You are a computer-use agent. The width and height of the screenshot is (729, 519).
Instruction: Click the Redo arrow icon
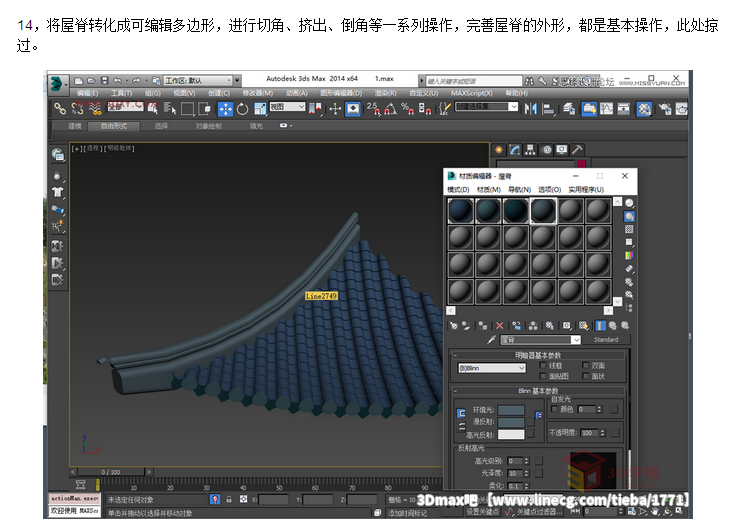136,80
